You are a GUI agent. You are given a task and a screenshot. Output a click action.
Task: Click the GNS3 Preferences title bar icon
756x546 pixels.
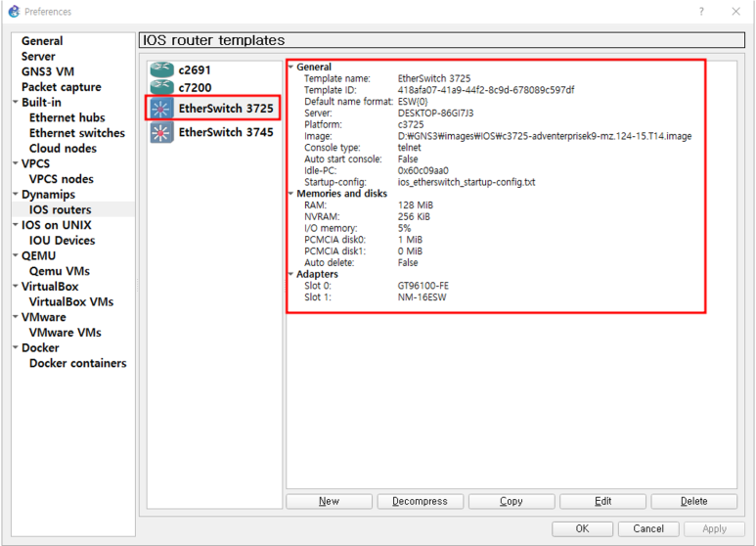coord(13,12)
